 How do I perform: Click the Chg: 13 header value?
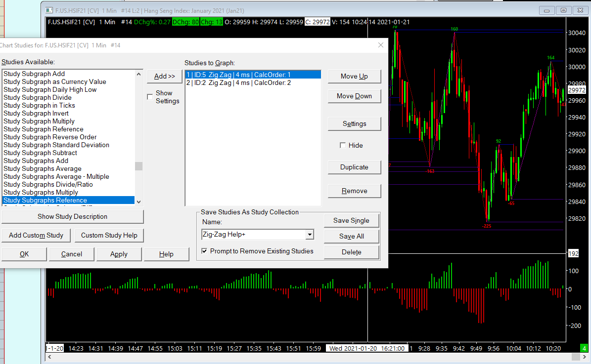click(212, 22)
